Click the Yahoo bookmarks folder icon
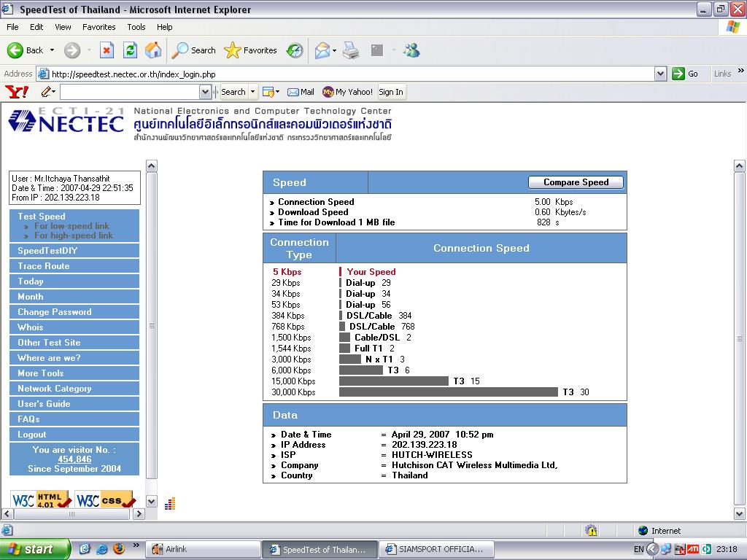747x560 pixels. point(268,92)
